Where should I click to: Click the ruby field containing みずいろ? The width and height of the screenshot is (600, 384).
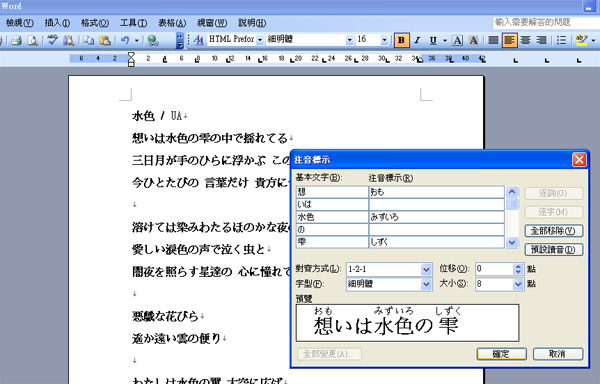tap(437, 217)
